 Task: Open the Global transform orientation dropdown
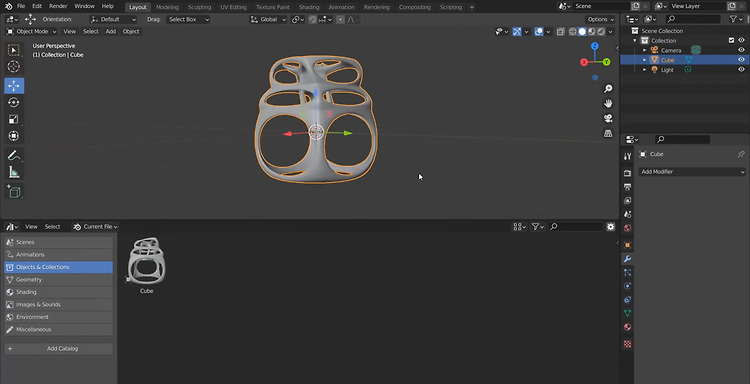pos(268,20)
